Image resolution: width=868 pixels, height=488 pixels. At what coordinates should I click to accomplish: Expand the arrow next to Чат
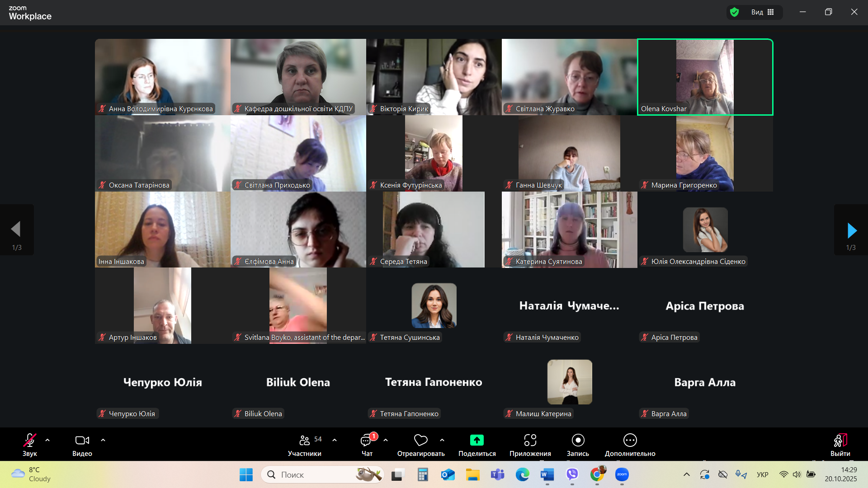(386, 440)
